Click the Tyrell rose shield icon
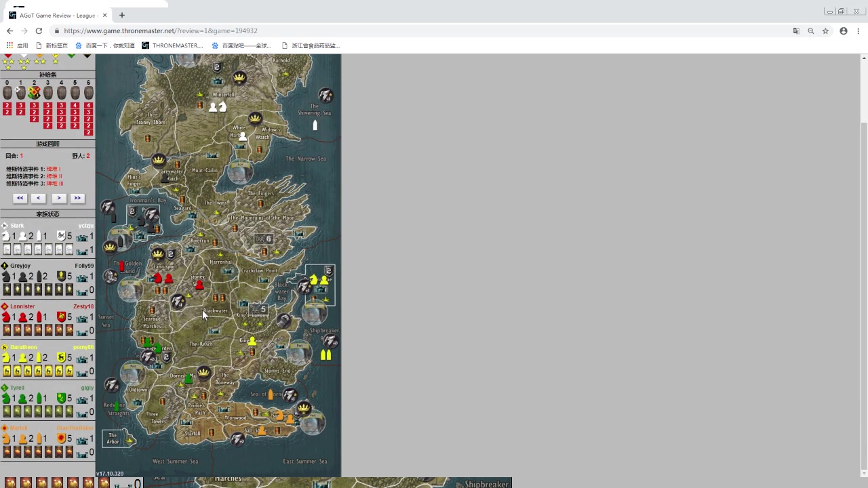Image resolution: width=868 pixels, height=488 pixels. [61, 399]
